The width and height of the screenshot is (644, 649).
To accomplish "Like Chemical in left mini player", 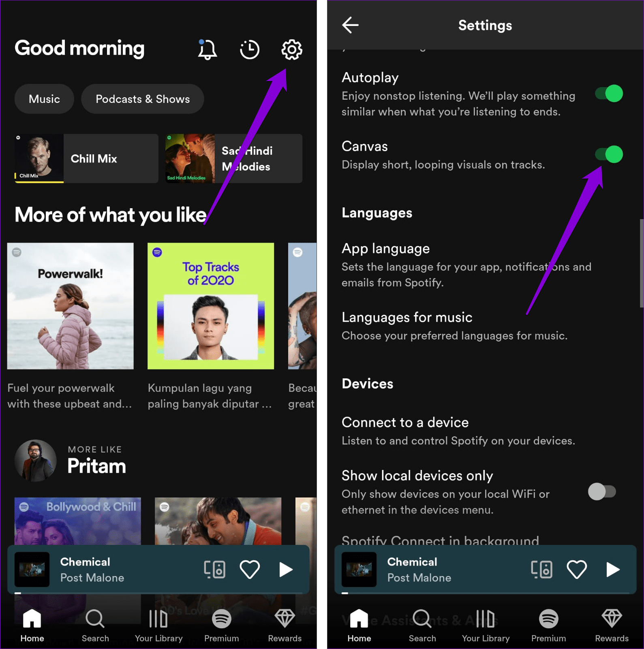I will (250, 569).
